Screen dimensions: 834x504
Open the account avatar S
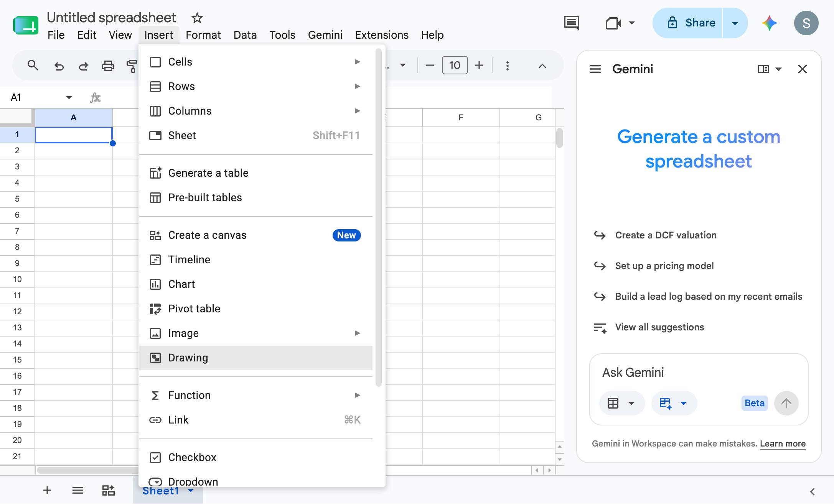[806, 23]
